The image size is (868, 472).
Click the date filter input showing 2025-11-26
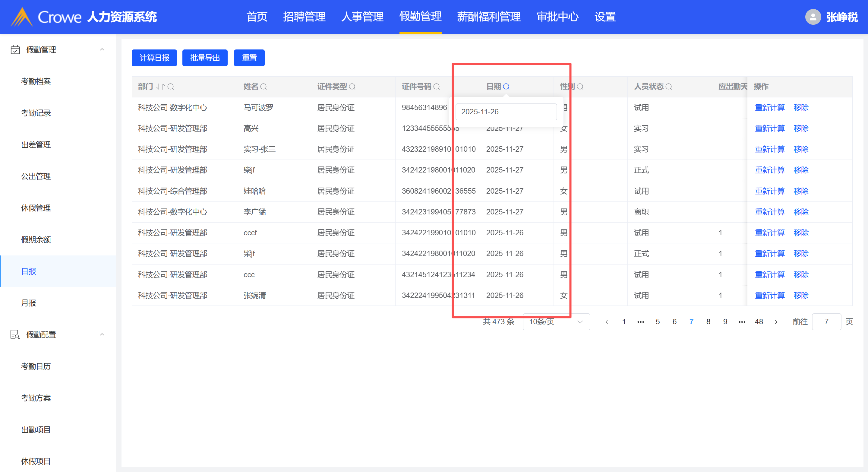[506, 112]
